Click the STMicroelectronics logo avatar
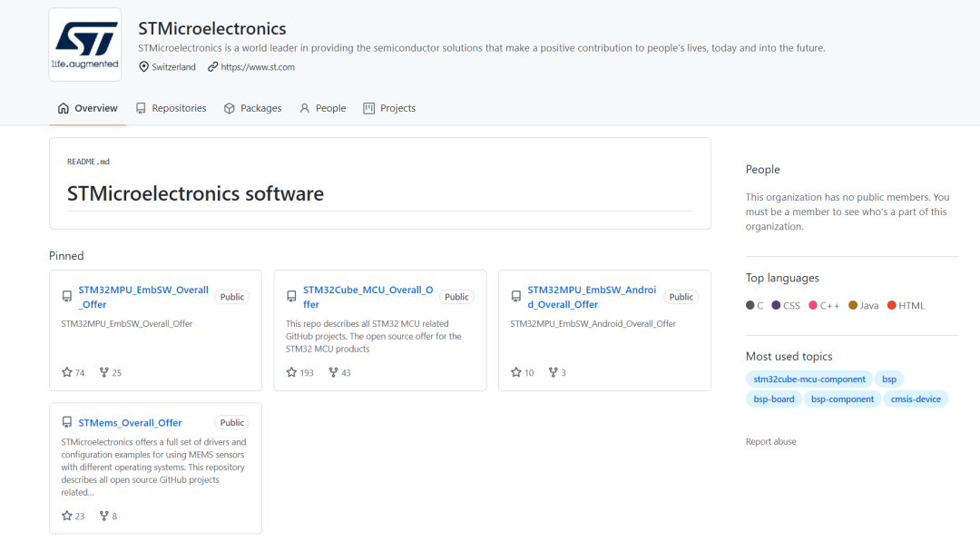Viewport: 980px width, 552px height. click(85, 44)
